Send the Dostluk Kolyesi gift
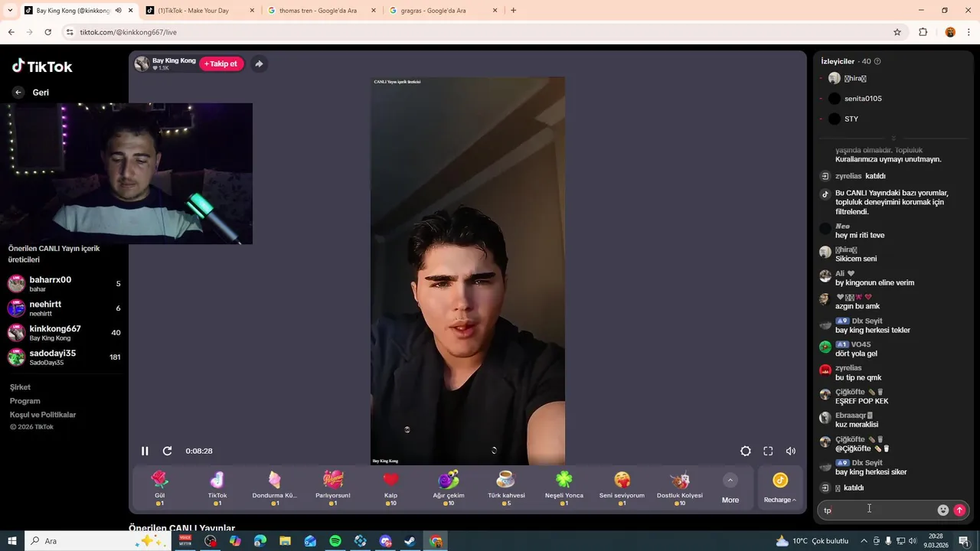Viewport: 980px width, 551px height. pos(680,488)
